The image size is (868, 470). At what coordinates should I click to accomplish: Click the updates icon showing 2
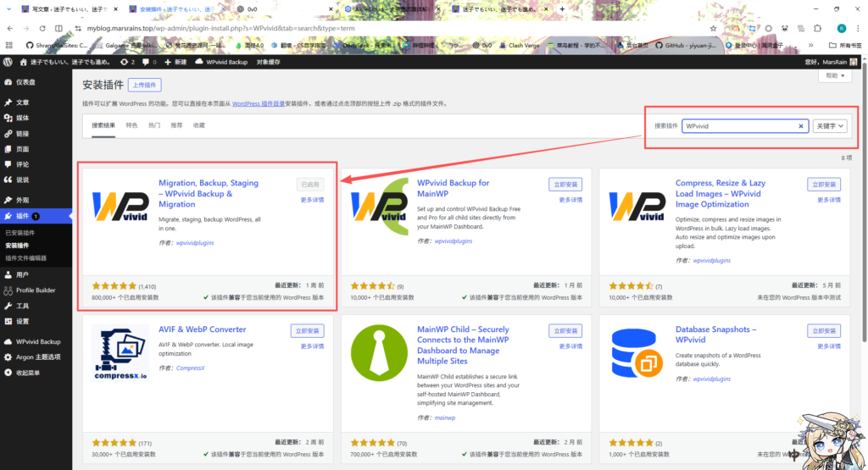127,62
